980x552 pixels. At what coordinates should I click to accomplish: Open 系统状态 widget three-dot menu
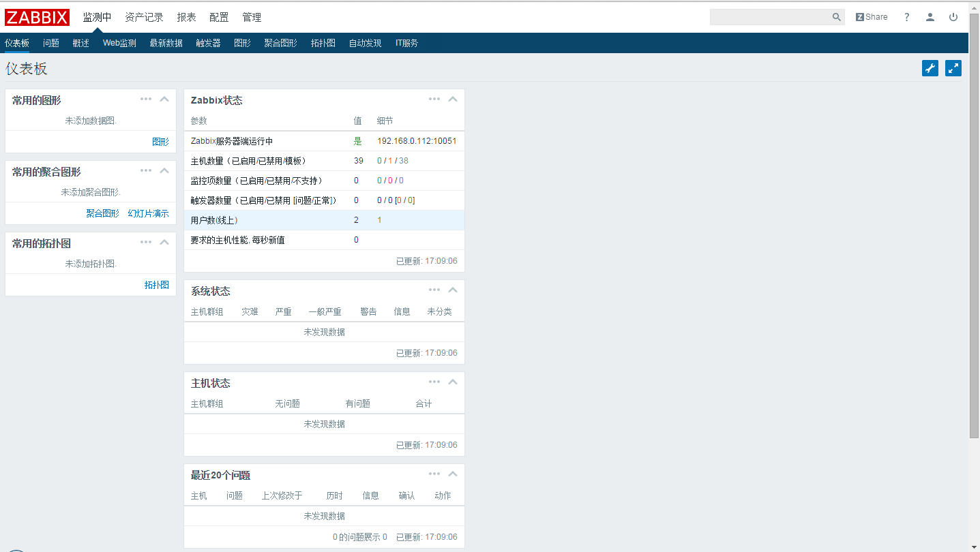click(434, 290)
